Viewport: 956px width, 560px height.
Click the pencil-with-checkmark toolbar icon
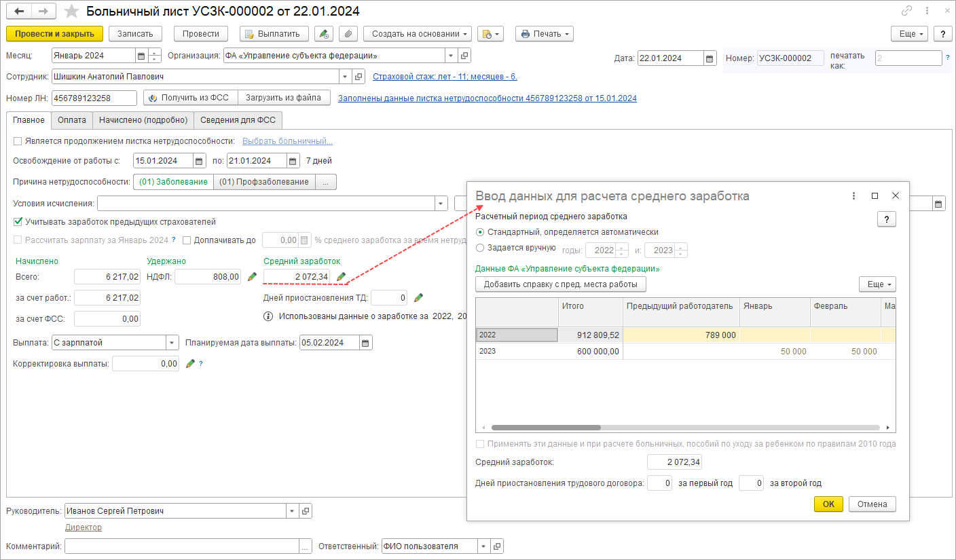(x=324, y=34)
